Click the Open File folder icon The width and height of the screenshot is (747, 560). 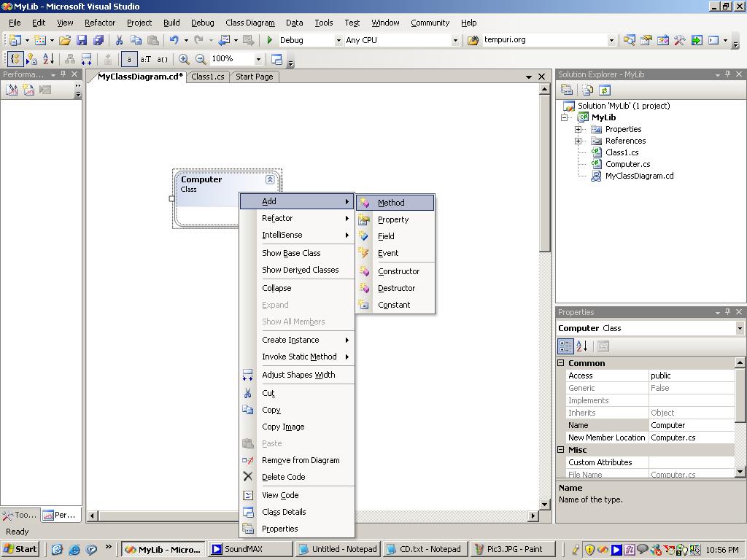click(x=65, y=41)
